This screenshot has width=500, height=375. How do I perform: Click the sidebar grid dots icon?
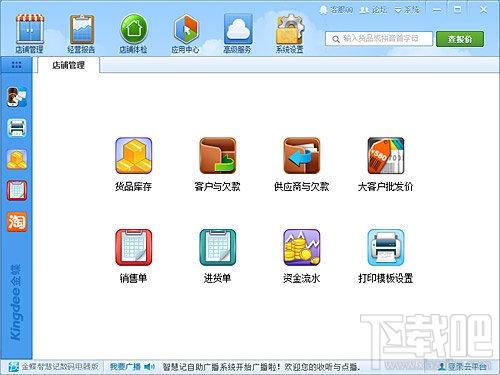16,65
